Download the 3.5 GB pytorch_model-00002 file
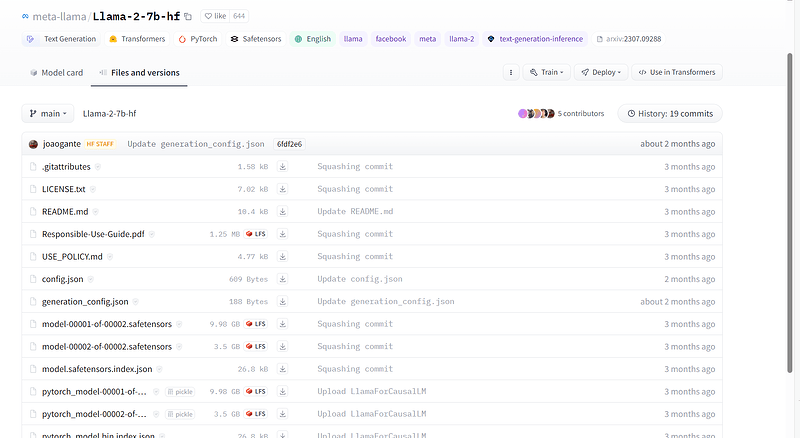This screenshot has width=800, height=438. [283, 413]
